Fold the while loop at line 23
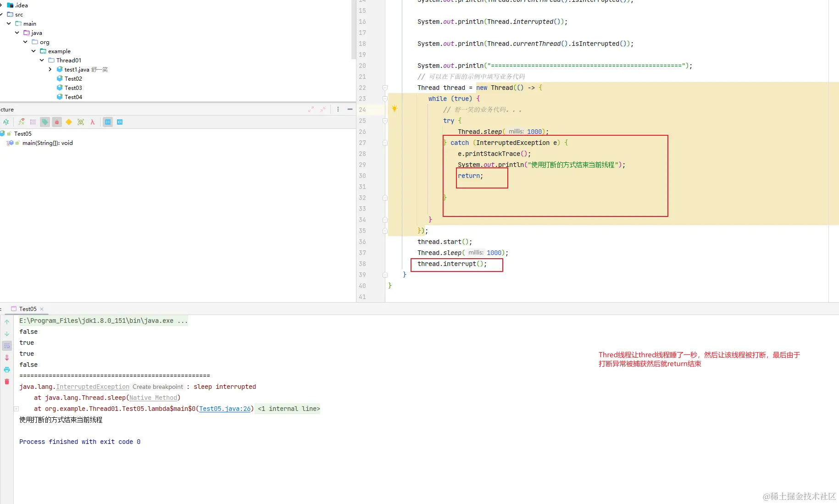The height and width of the screenshot is (504, 839). [385, 99]
